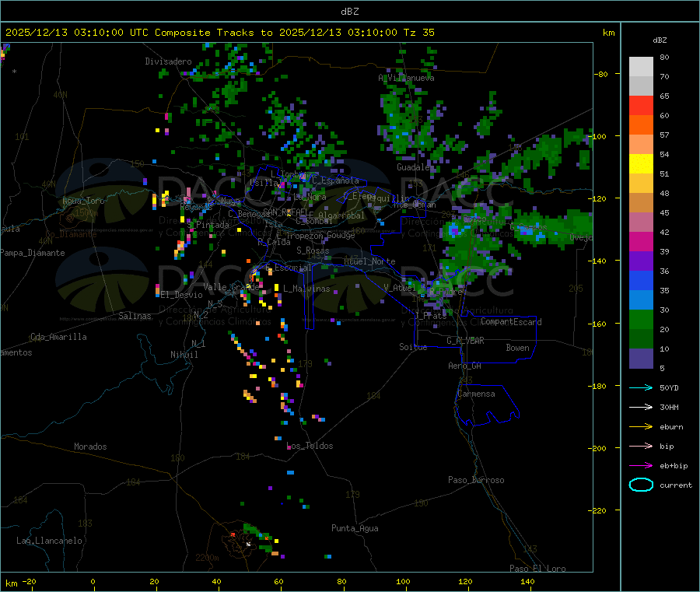Image resolution: width=700 pixels, height=592 pixels.
Task: Click the slate purple 5-10 dBZ swatch
Action: 641,359
